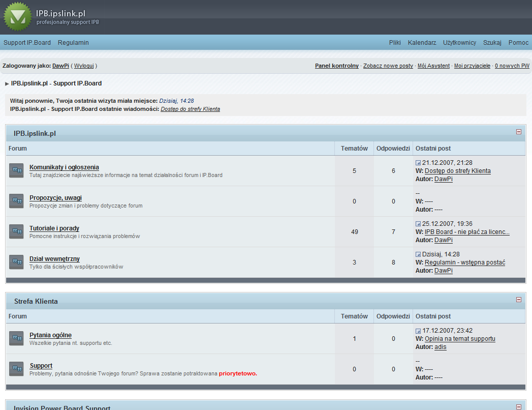The height and width of the screenshot is (410, 532).
Task: Open the Regulamin - wstępna postać topic
Action: pyautogui.click(x=464, y=262)
